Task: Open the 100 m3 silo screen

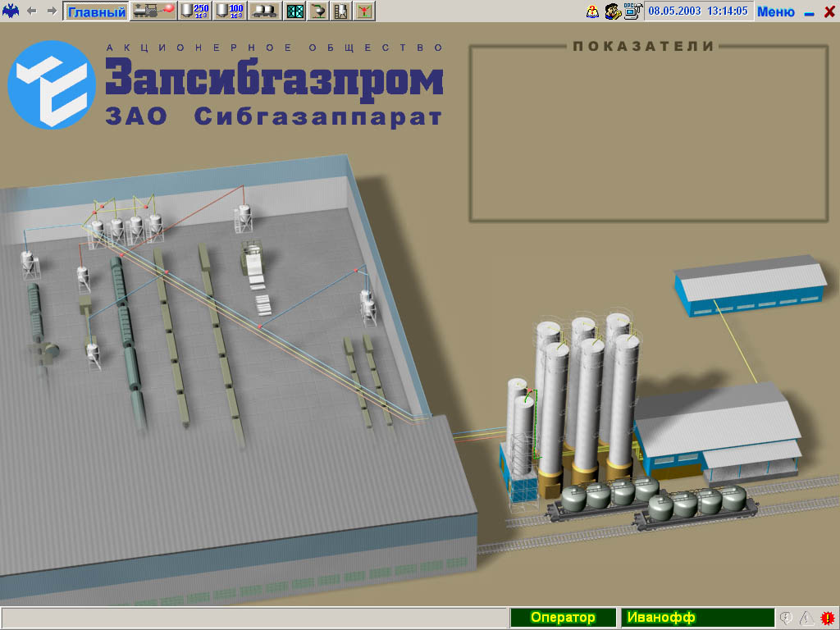Action: (x=230, y=11)
